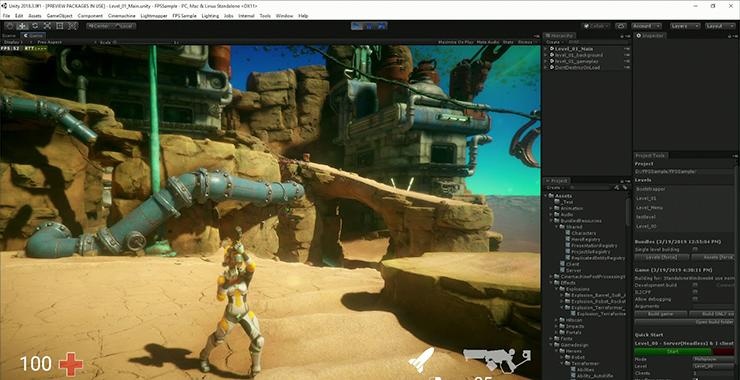
Task: Select the Hierarchy tab
Action: point(559,35)
